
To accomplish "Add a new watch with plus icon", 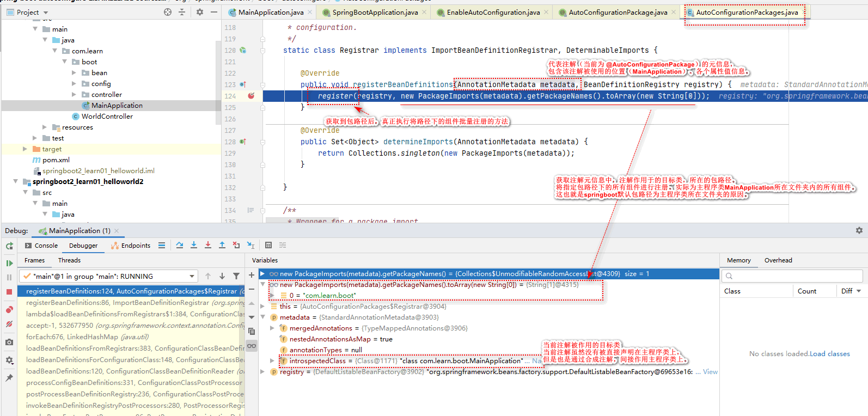I will point(252,276).
